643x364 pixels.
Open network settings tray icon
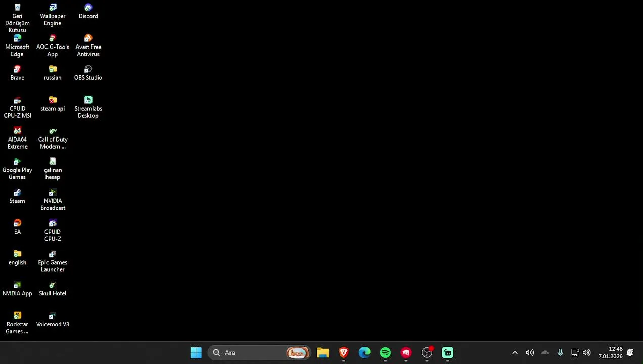pos(575,353)
